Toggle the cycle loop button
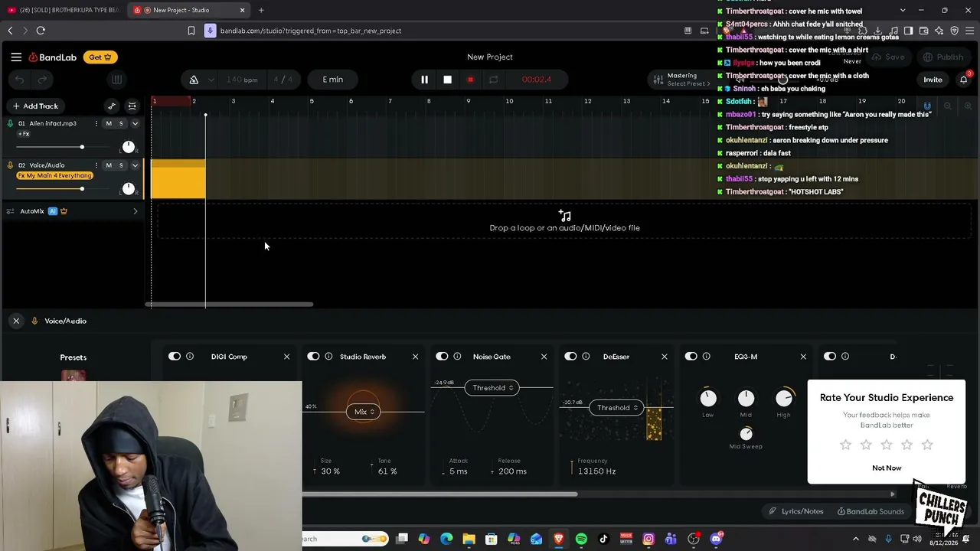 coord(493,80)
